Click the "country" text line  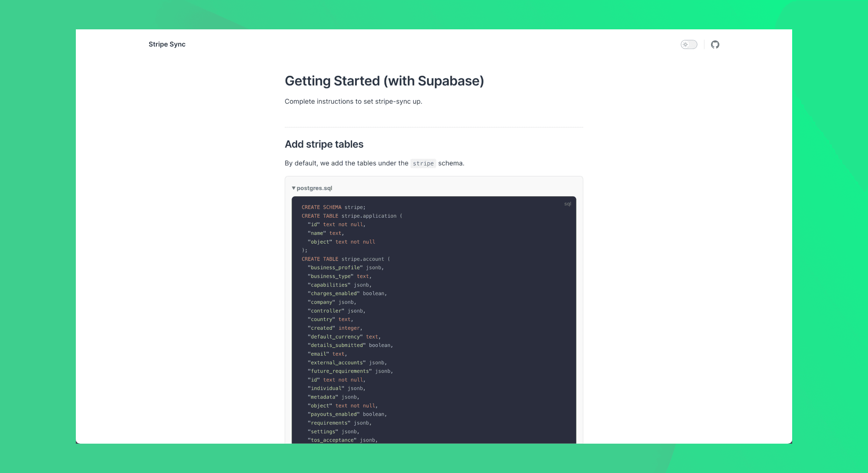tap(331, 319)
